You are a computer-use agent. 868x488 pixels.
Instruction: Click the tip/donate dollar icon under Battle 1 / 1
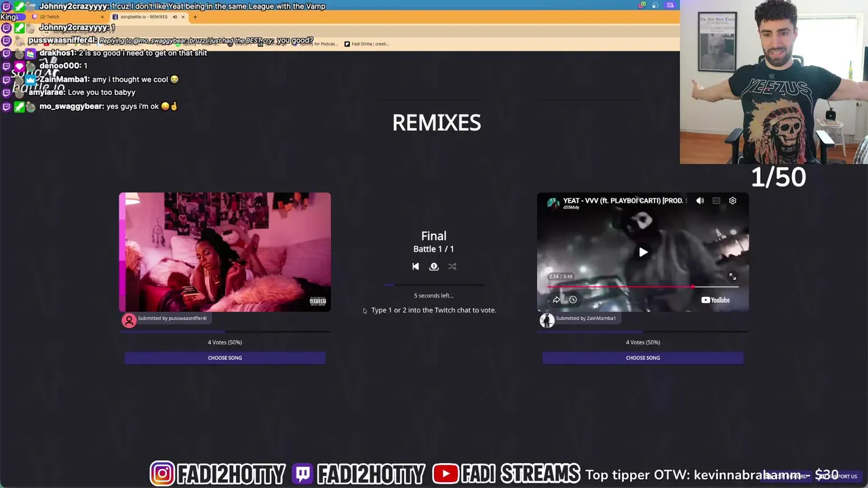tap(434, 266)
